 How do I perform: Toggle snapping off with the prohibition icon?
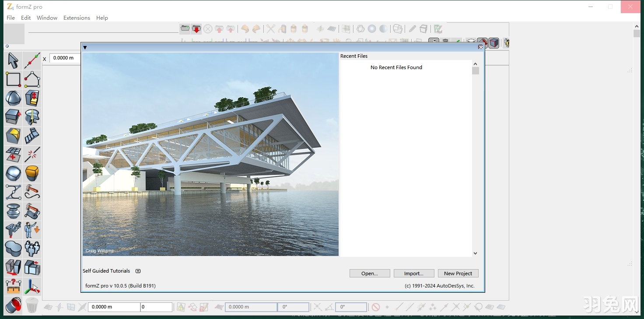(x=376, y=307)
